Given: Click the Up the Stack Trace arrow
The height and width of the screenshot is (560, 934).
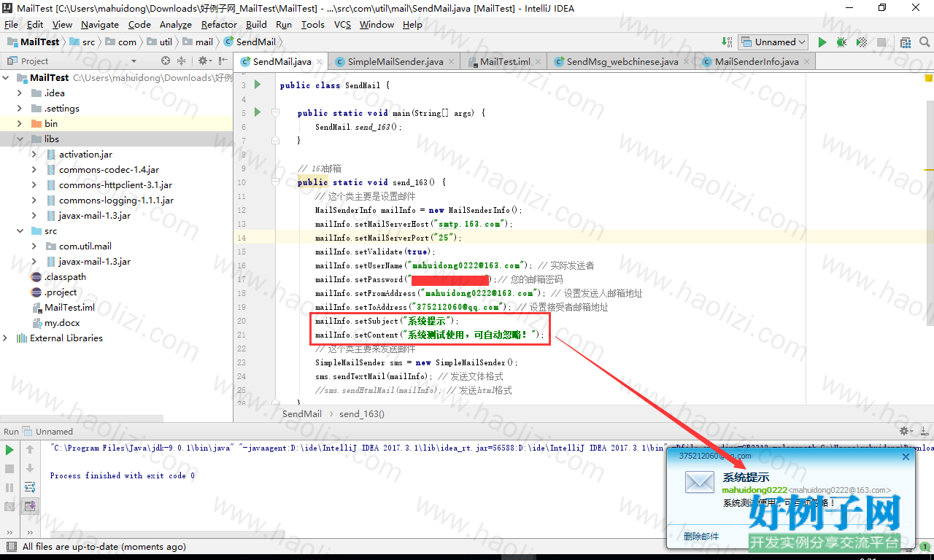Looking at the screenshot, I should click(x=30, y=450).
